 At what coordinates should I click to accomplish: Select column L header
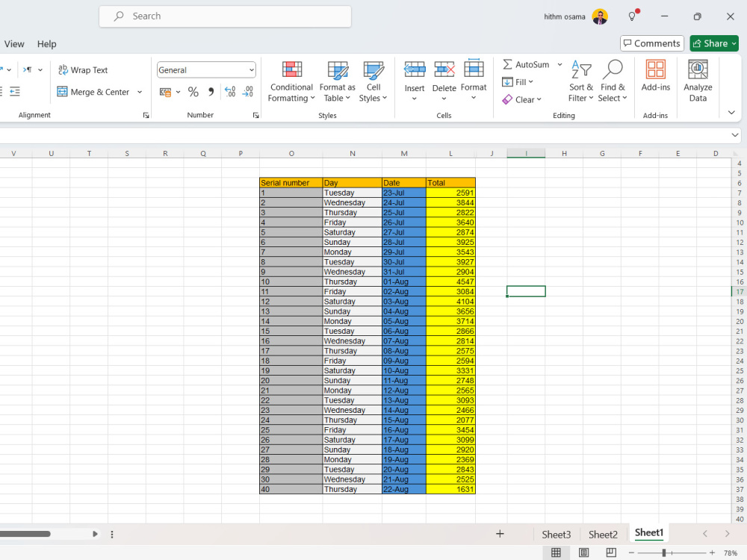pos(450,153)
